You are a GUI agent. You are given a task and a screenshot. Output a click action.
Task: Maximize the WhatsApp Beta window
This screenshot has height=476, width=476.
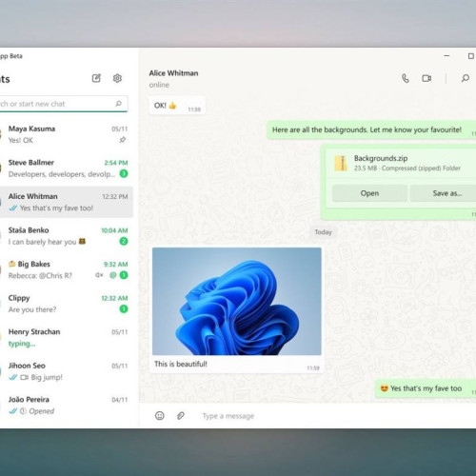coord(471,56)
